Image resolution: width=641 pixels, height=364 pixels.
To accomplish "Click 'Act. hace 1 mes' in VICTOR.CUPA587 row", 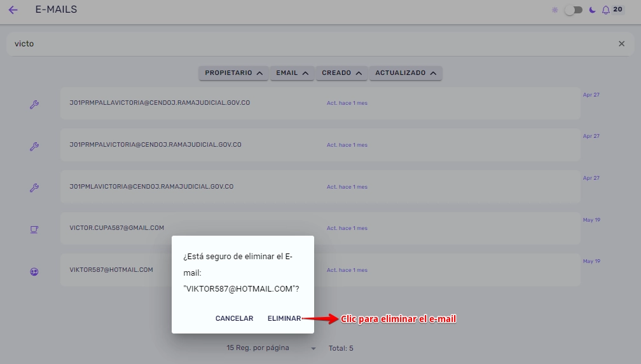I will [347, 228].
